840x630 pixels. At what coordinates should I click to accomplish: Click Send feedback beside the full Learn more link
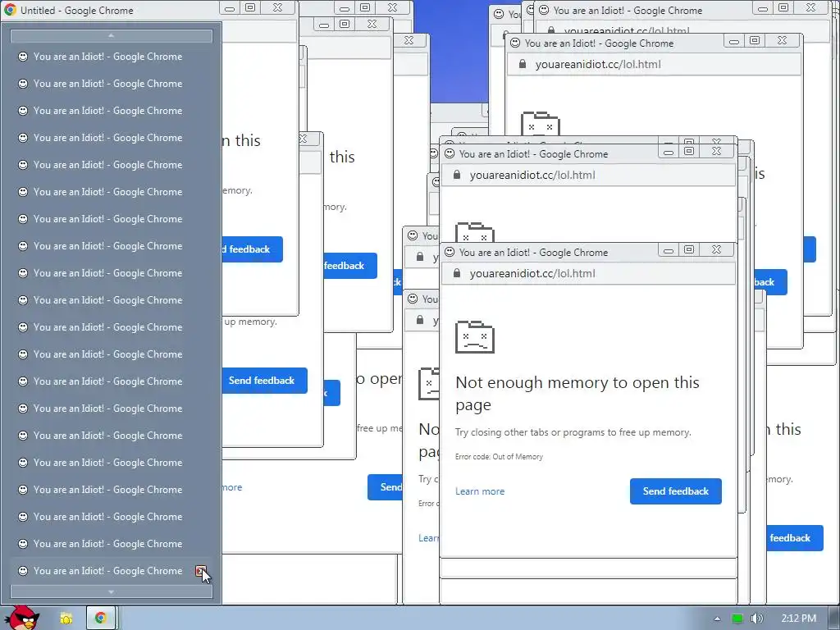(x=676, y=491)
